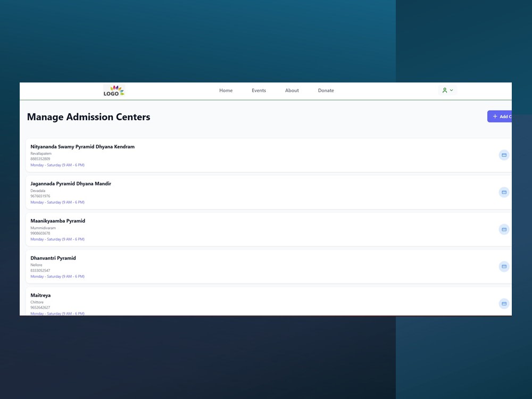Click the LOGO image in the navbar
The width and height of the screenshot is (532, 399).
pos(114,90)
